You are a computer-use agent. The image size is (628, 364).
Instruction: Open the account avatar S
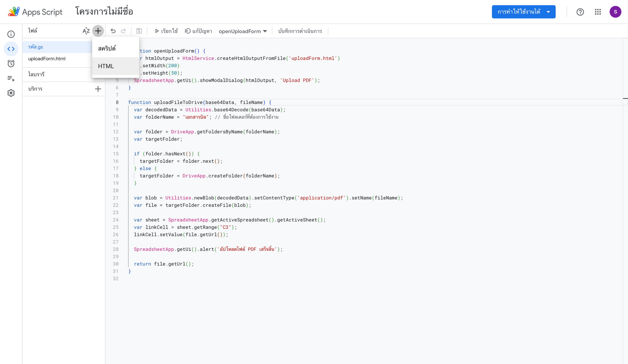point(615,12)
